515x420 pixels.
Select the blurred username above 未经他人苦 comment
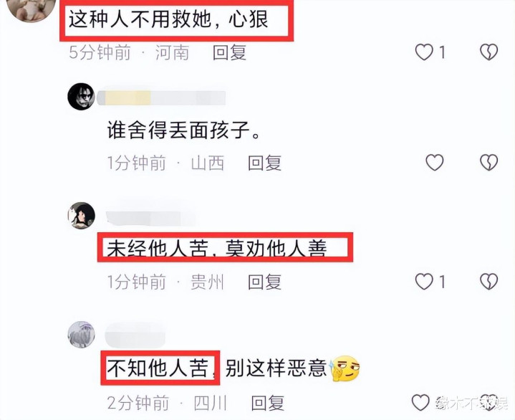(x=150, y=218)
